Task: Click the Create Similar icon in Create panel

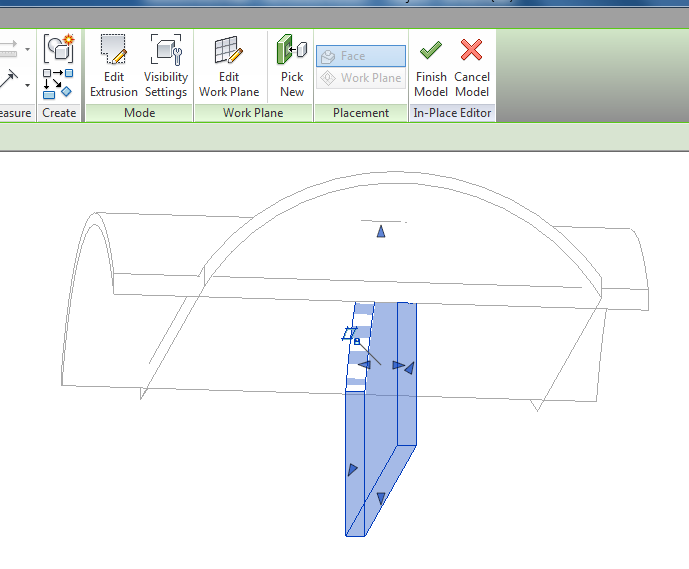Action: pyautogui.click(x=59, y=83)
